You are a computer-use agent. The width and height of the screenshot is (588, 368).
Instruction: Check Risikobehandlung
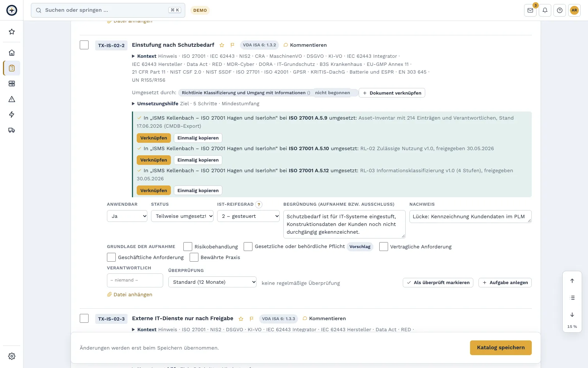pos(188,247)
